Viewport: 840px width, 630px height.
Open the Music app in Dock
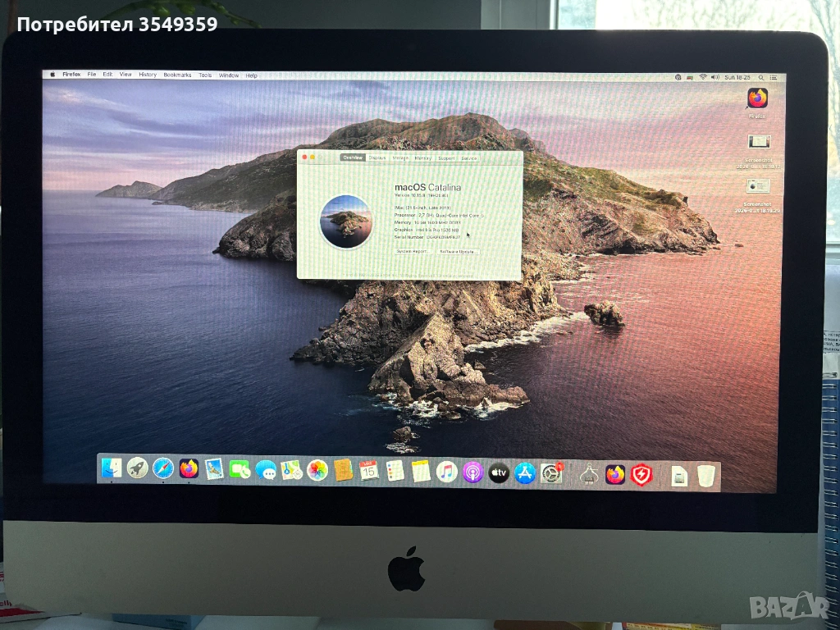(x=446, y=472)
